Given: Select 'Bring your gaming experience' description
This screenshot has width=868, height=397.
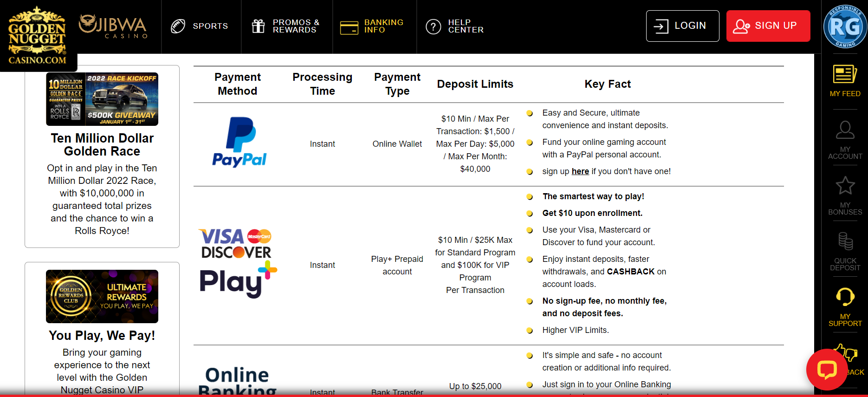Looking at the screenshot, I should pyautogui.click(x=102, y=371).
